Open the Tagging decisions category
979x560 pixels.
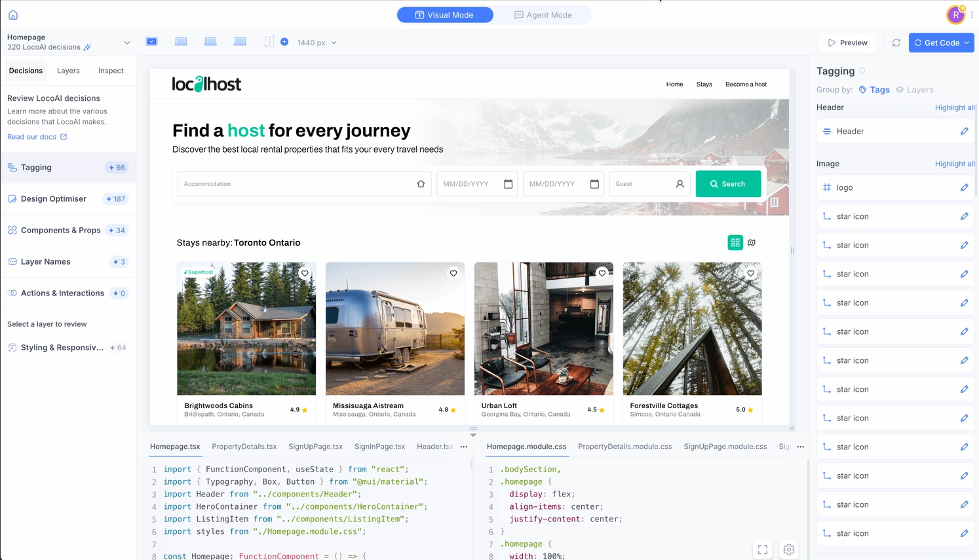(68, 168)
